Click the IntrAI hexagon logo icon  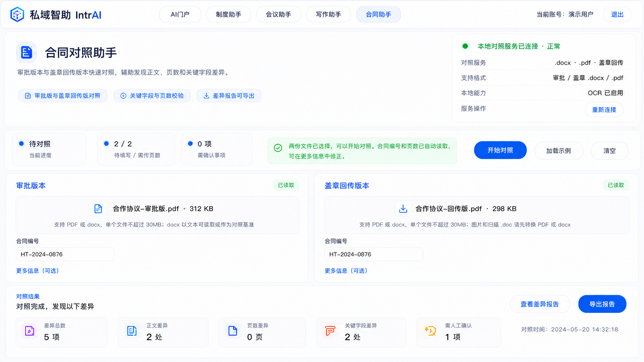[17, 15]
